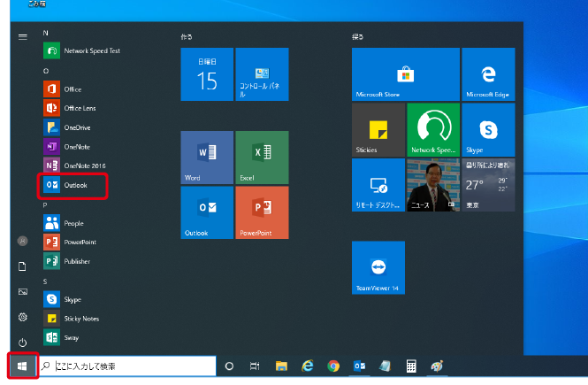Launch OneNote from the app list
The width and height of the screenshot is (588, 385).
[x=66, y=147]
